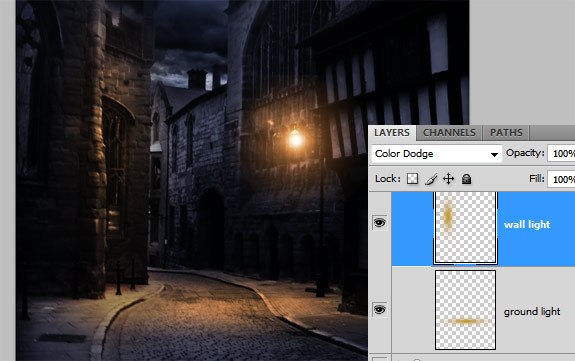Select the wall light layer thumbnail
Viewport: 575px width, 361px height.
(x=465, y=227)
